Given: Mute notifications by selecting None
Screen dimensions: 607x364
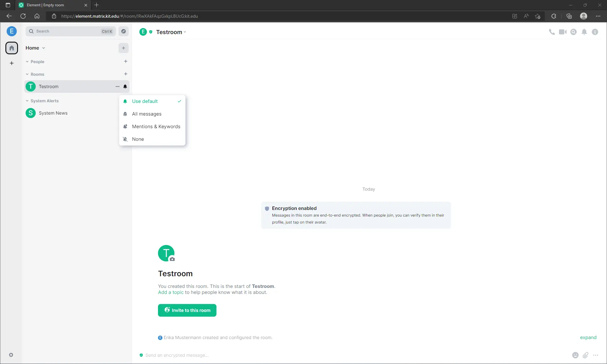Looking at the screenshot, I should tap(138, 139).
